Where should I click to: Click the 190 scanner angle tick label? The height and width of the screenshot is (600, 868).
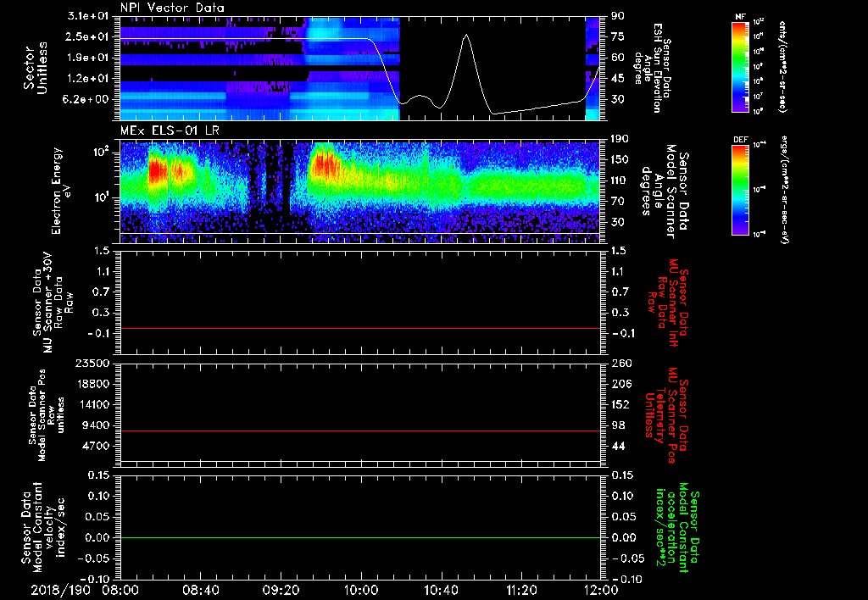pos(620,139)
